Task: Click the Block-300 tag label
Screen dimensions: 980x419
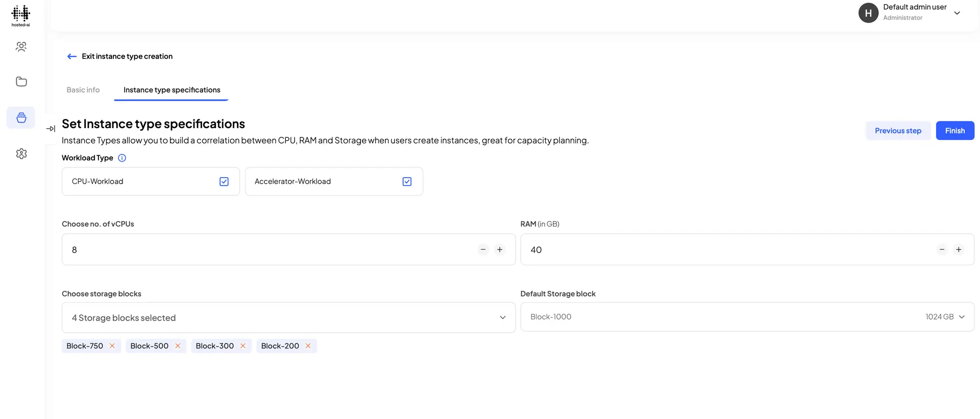Action: 215,346
